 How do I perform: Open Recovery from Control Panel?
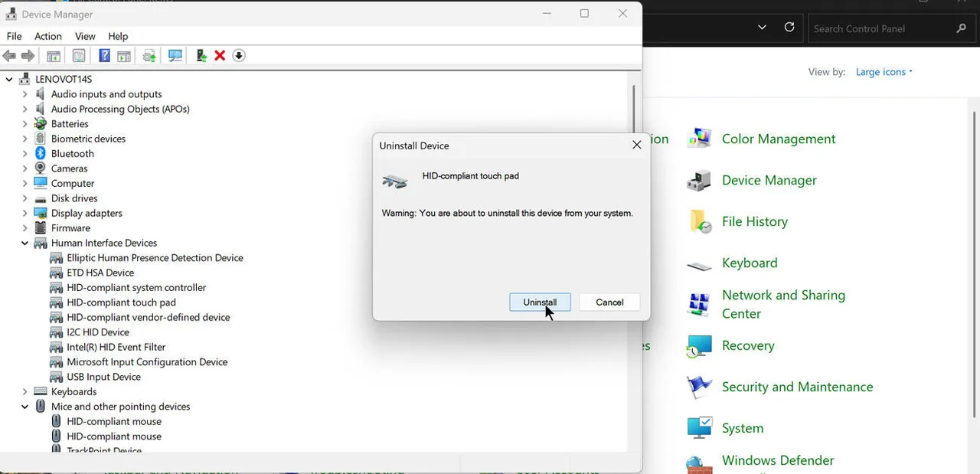[x=748, y=345]
